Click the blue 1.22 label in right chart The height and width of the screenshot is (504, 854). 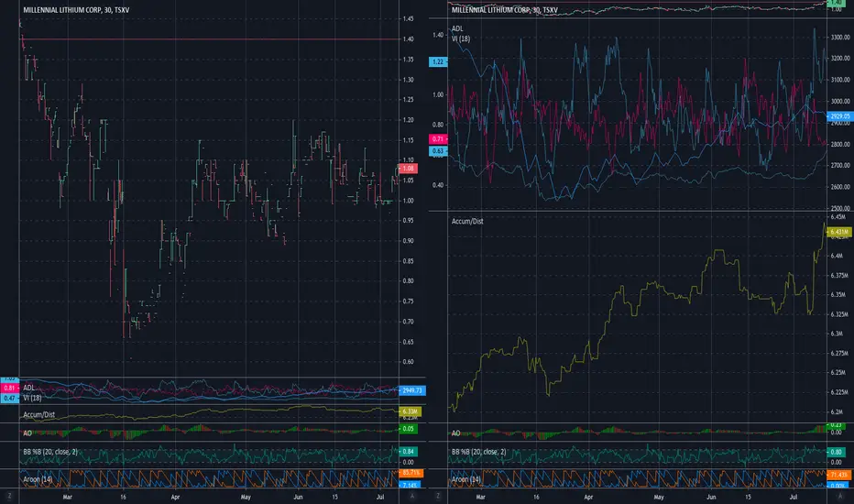pyautogui.click(x=438, y=61)
